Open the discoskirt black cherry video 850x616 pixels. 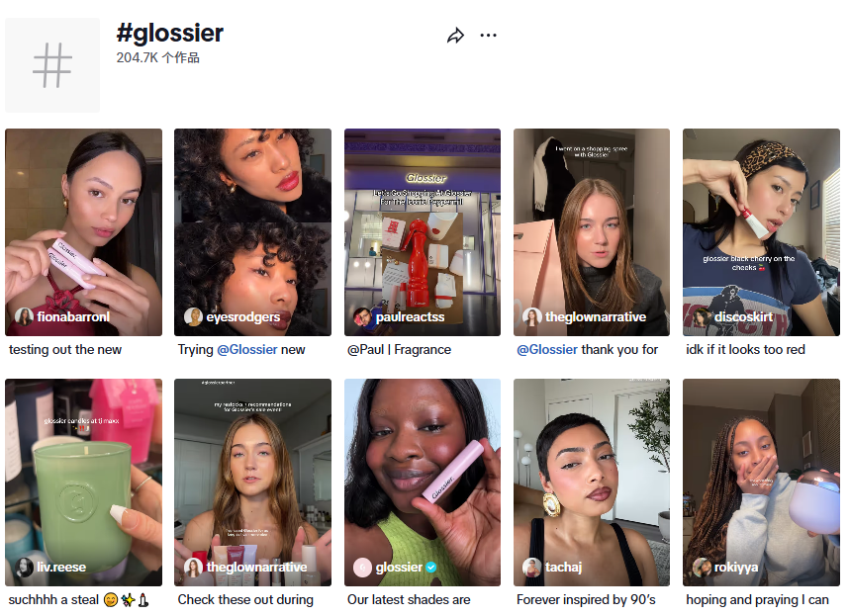pyautogui.click(x=761, y=232)
